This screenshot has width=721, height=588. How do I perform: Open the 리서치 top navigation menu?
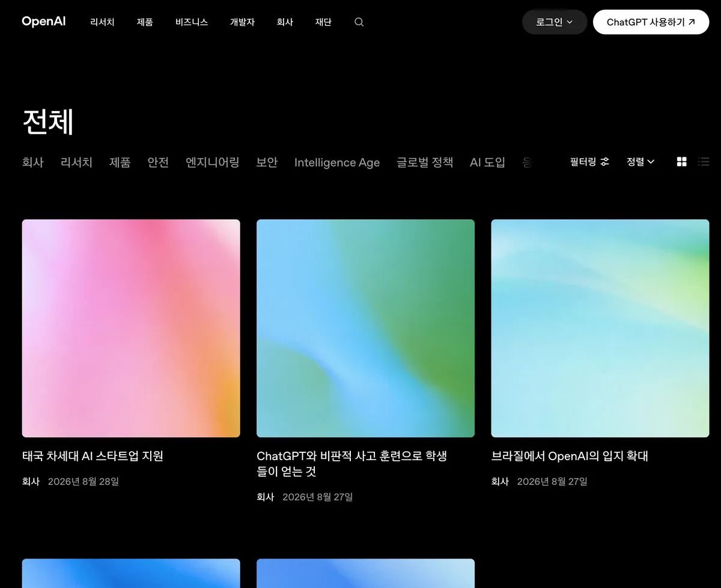(102, 22)
